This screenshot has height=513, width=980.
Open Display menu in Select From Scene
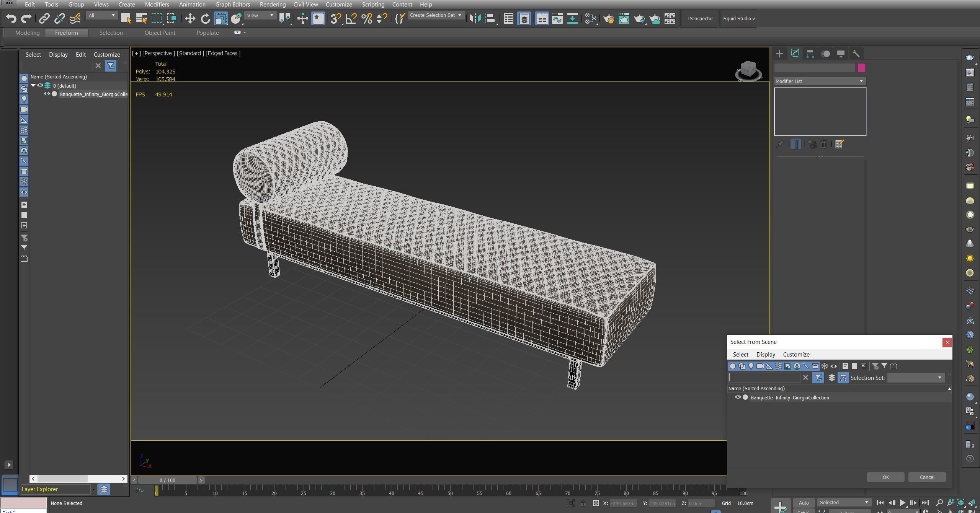pos(766,354)
